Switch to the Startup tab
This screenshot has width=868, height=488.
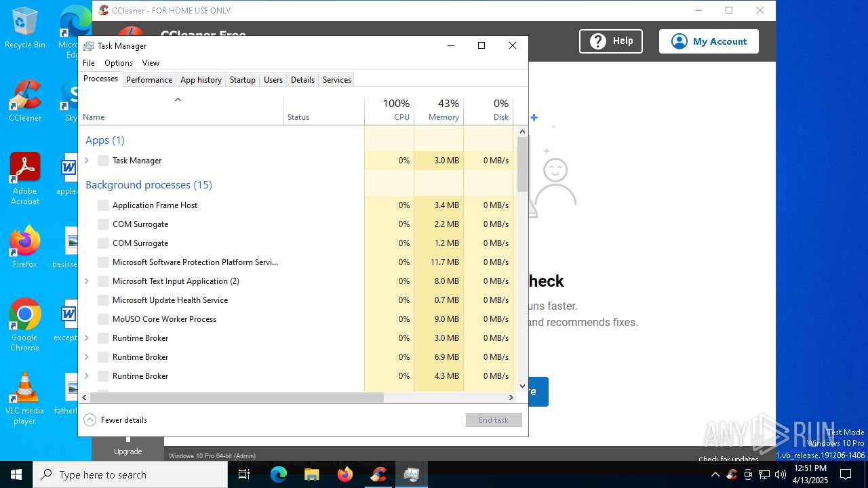[x=242, y=80]
